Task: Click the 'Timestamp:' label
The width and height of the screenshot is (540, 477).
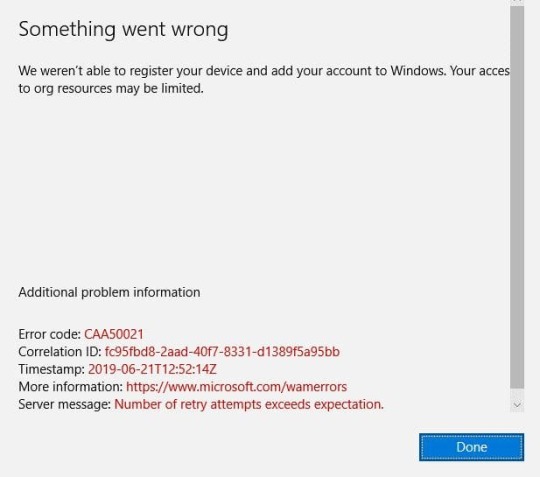Action: click(x=52, y=369)
